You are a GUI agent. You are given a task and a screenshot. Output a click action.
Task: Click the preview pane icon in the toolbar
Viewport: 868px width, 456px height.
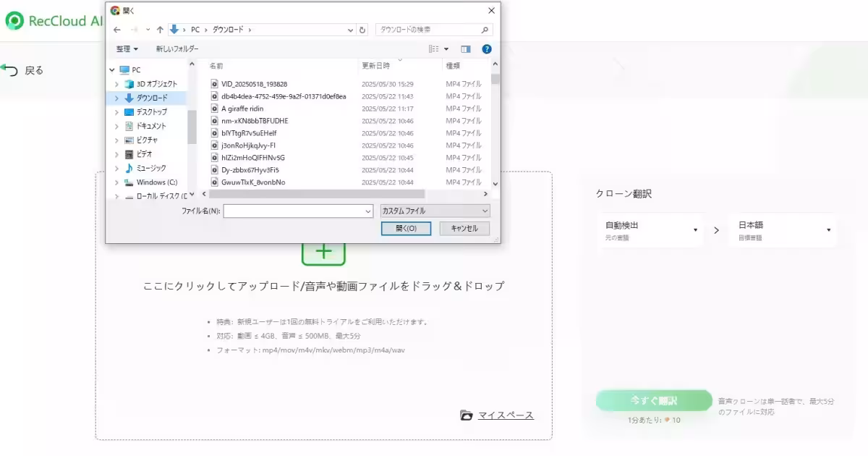[464, 48]
